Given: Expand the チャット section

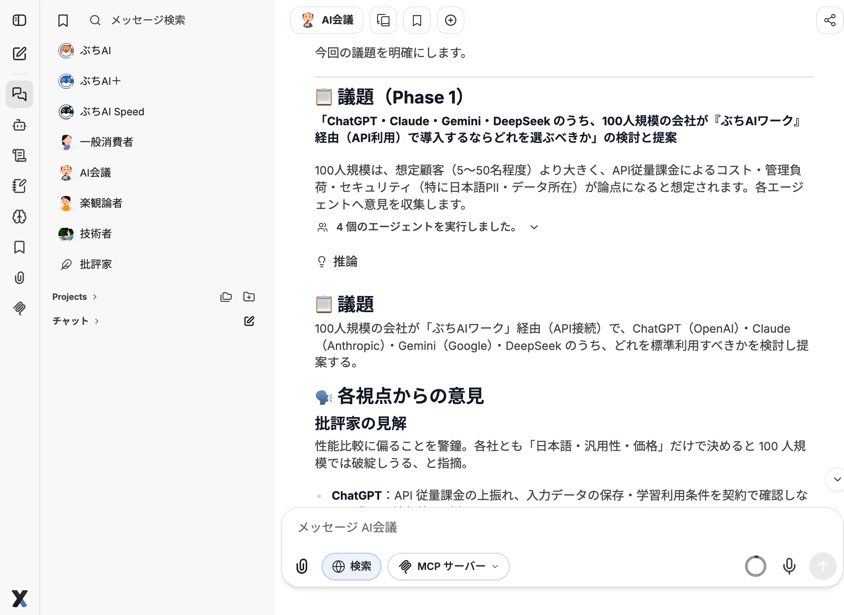Looking at the screenshot, I should click(x=76, y=321).
